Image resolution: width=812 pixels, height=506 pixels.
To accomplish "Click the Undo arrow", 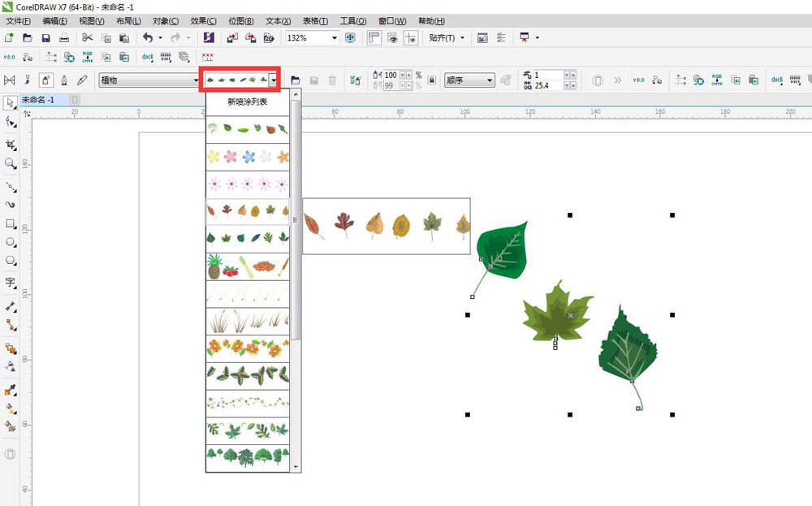I will (147, 37).
